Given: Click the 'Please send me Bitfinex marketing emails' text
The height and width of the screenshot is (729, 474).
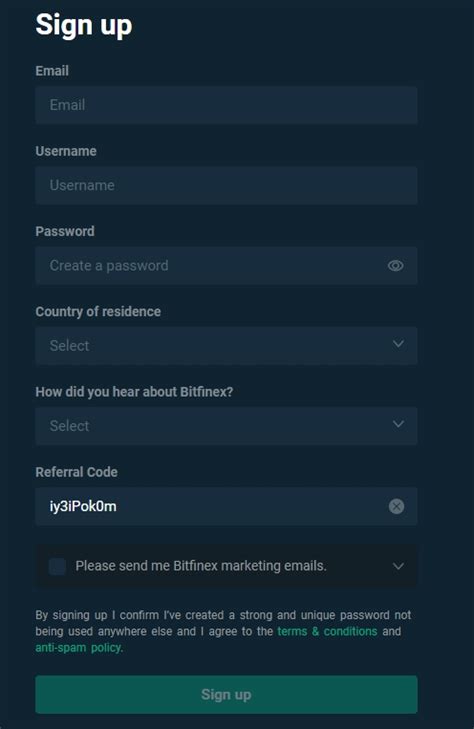Looking at the screenshot, I should [201, 566].
